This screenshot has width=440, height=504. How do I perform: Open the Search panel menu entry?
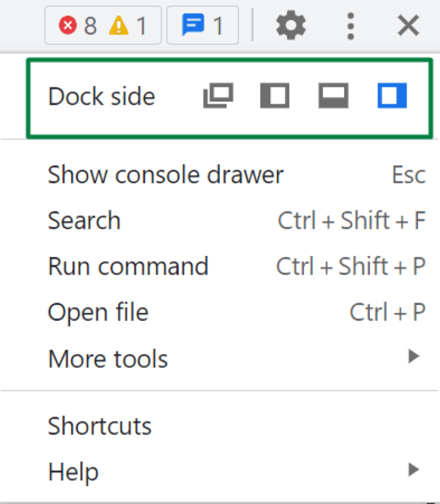(84, 220)
